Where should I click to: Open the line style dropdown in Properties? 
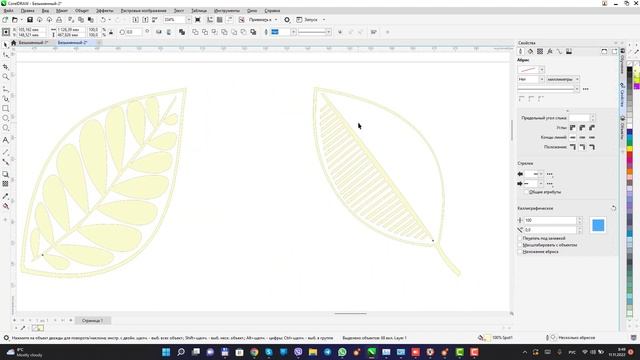577,89
